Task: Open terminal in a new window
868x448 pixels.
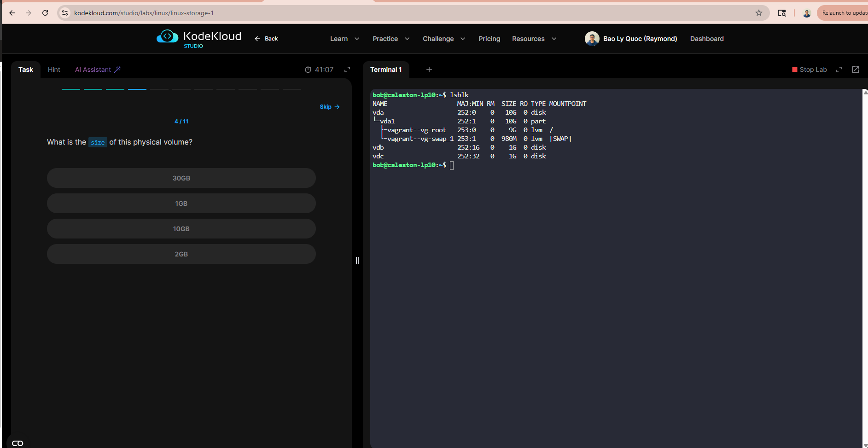Action: pos(855,70)
